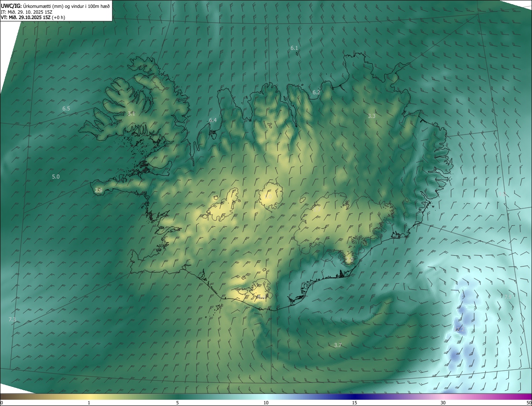Click the 6.1 value label on the map
Viewport: 532px width, 406px height.
(294, 48)
